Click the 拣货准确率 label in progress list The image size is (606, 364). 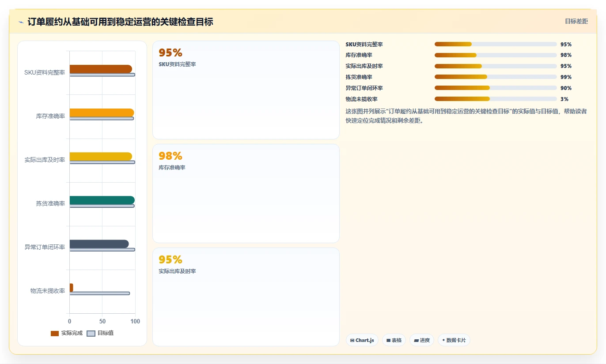[359, 77]
